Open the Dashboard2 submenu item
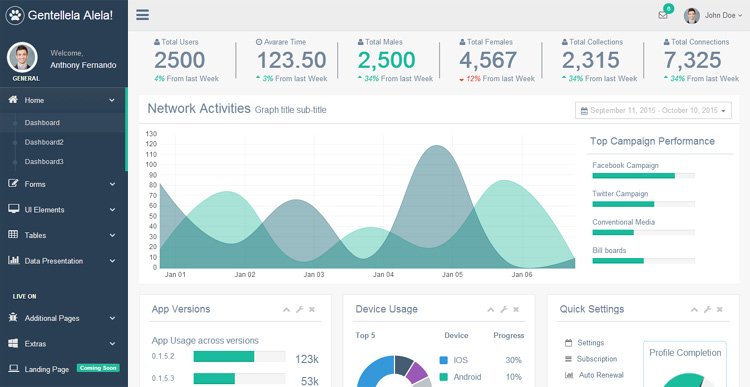750x387 pixels. tap(44, 142)
